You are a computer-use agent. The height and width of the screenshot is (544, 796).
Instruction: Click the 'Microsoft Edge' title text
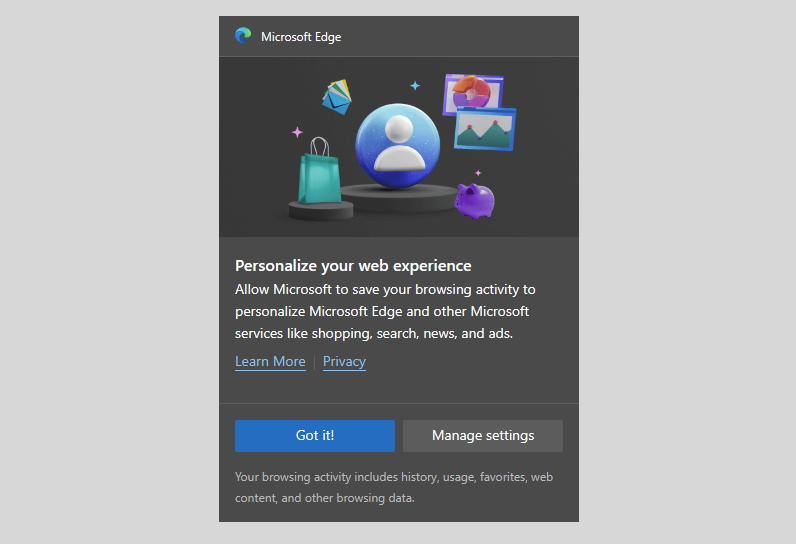(x=301, y=37)
